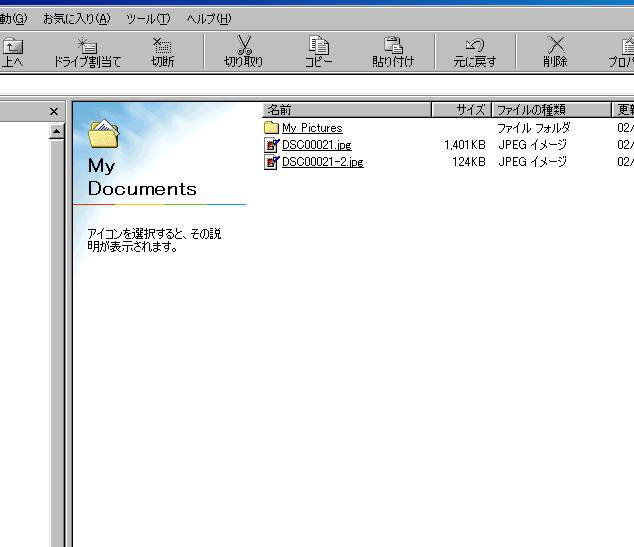Open the Help (ヘルプ) menu
This screenshot has width=634, height=547.
(208, 19)
